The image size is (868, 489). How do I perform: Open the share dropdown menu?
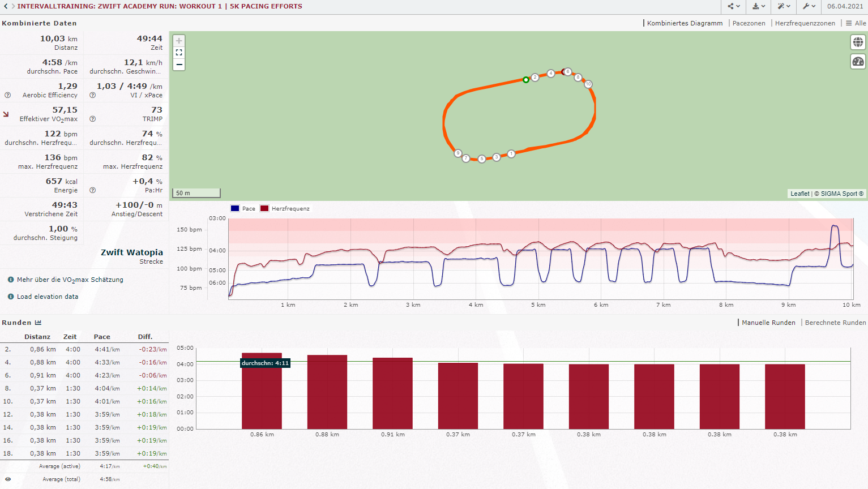(x=734, y=6)
